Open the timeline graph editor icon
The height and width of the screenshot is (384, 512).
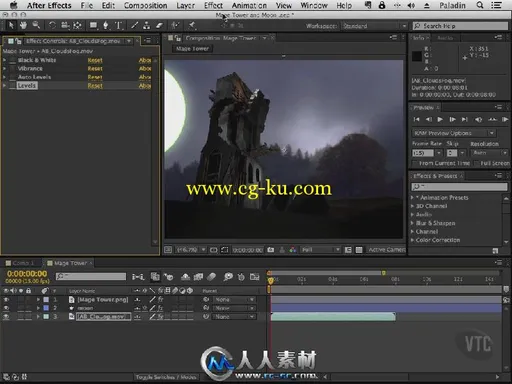pos(255,277)
